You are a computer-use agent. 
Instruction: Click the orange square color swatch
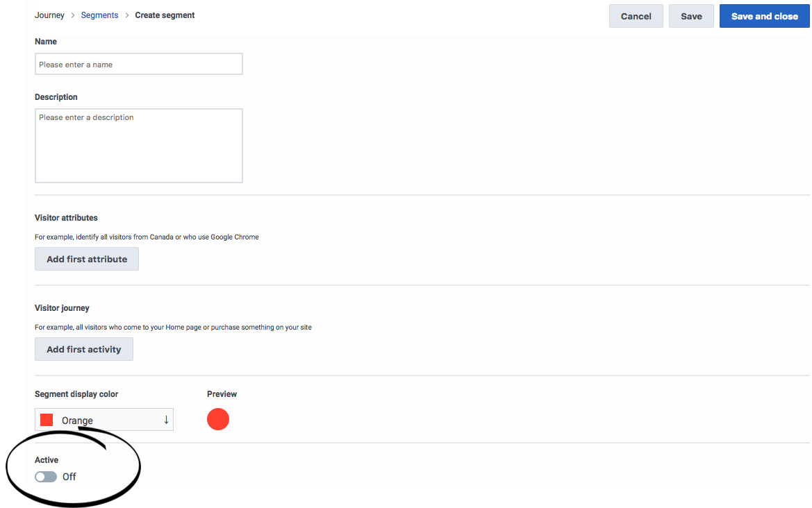(x=47, y=420)
